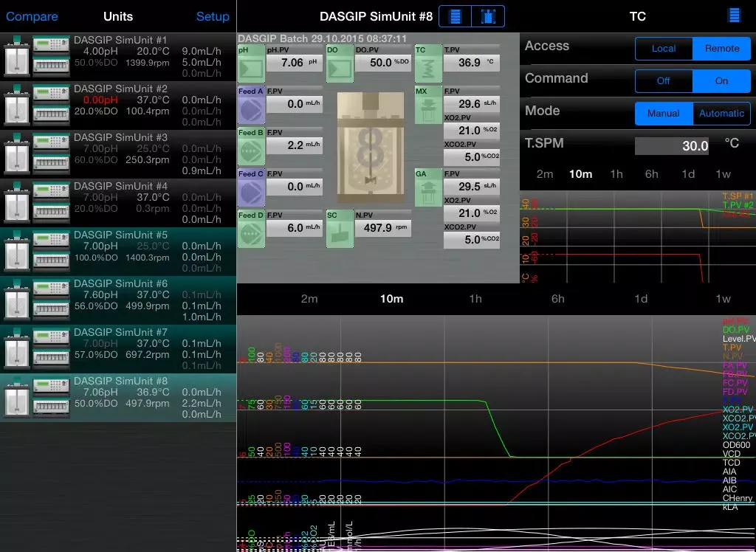Open the list menu icon beside TC title

[734, 15]
